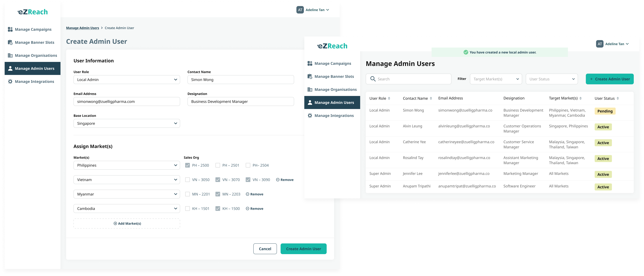Toggle PH– 2504 sales org checkbox
The width and height of the screenshot is (644, 276).
click(248, 165)
